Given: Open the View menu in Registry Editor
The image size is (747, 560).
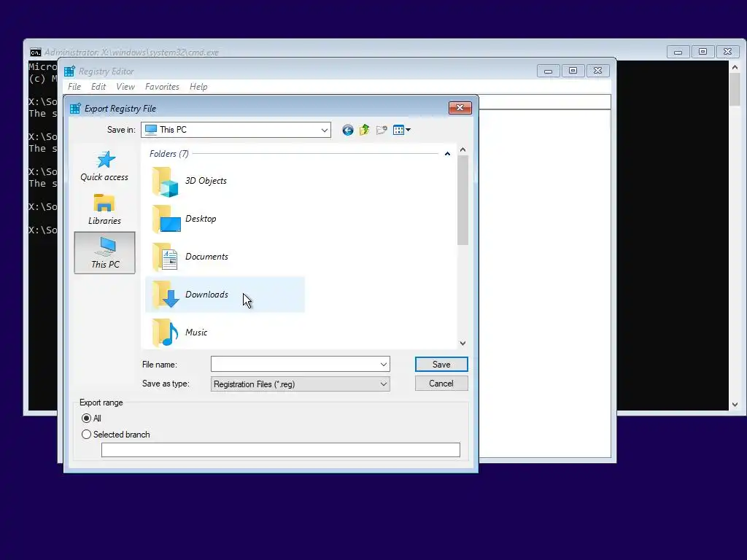Looking at the screenshot, I should (125, 87).
